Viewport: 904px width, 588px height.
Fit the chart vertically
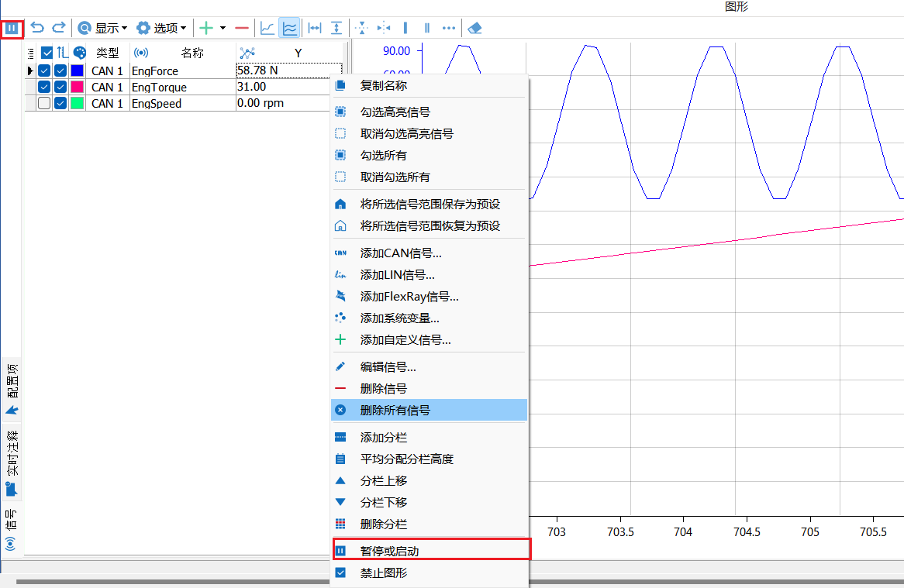click(x=336, y=28)
